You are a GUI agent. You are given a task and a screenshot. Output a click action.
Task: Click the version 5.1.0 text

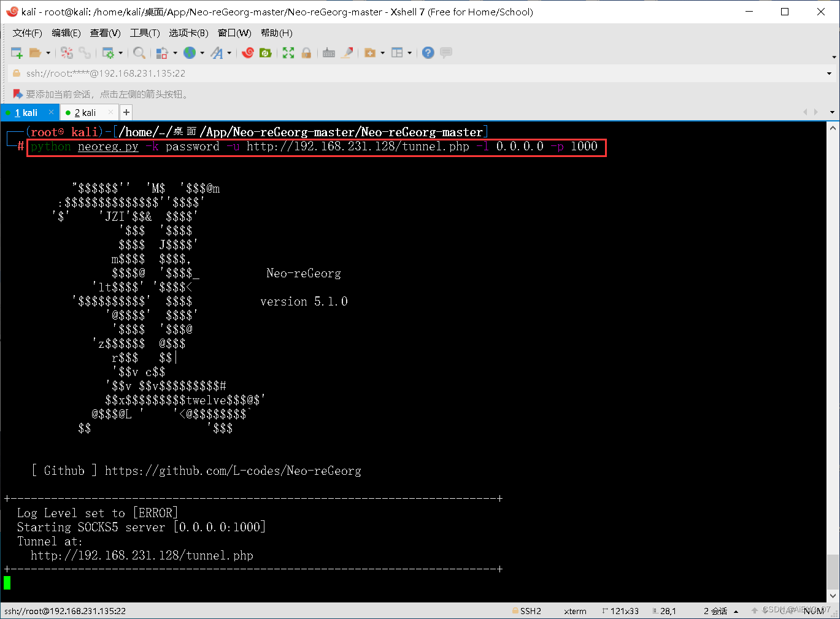(x=304, y=301)
